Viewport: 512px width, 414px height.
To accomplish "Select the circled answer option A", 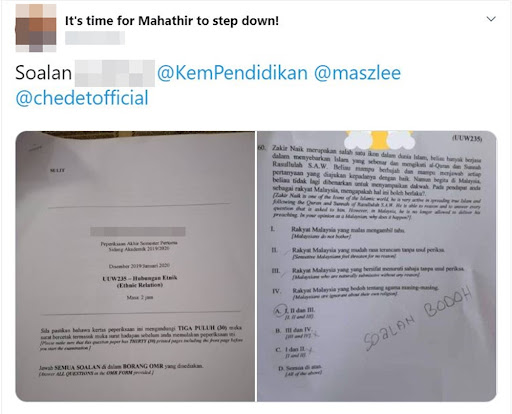I will [294, 312].
